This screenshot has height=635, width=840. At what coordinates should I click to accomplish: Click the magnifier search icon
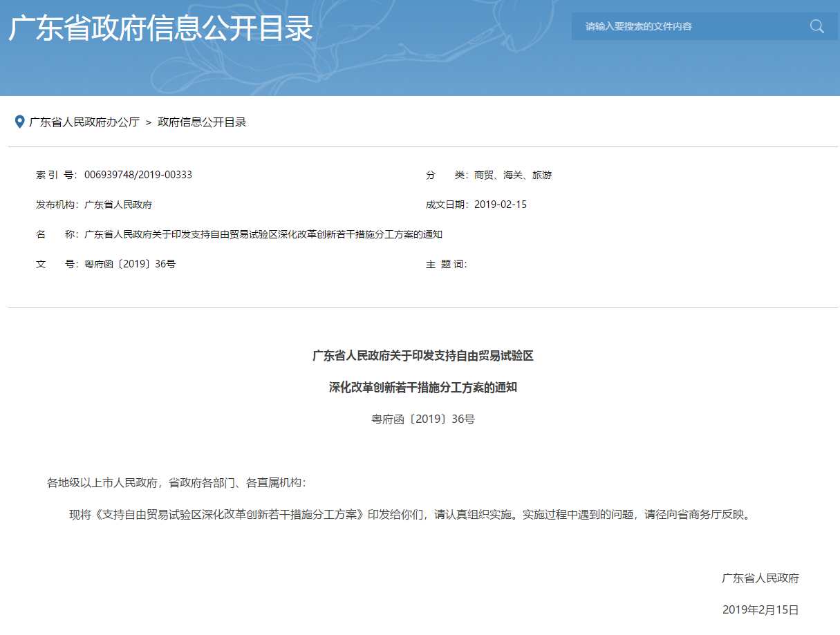click(816, 26)
